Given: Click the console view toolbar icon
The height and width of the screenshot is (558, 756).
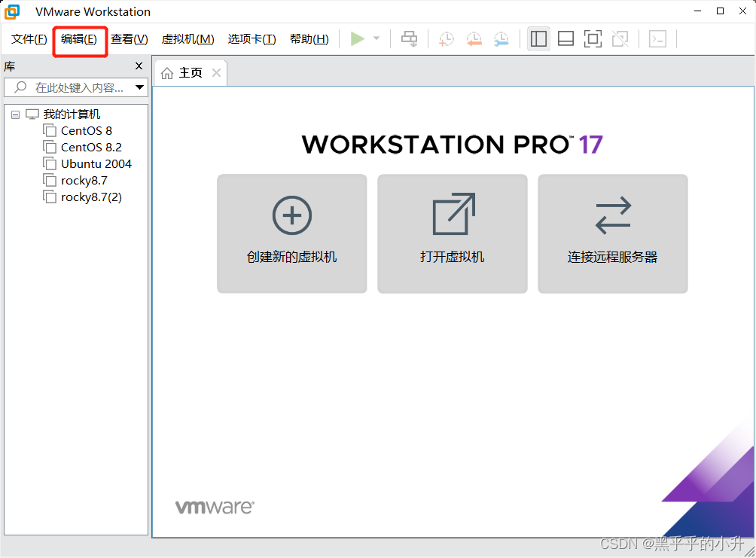Looking at the screenshot, I should point(657,38).
